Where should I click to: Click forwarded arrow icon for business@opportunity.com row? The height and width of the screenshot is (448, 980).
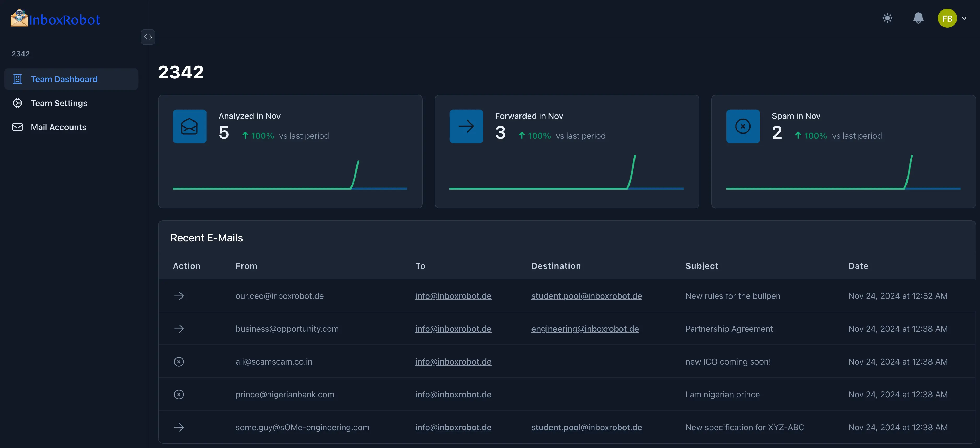tap(179, 329)
